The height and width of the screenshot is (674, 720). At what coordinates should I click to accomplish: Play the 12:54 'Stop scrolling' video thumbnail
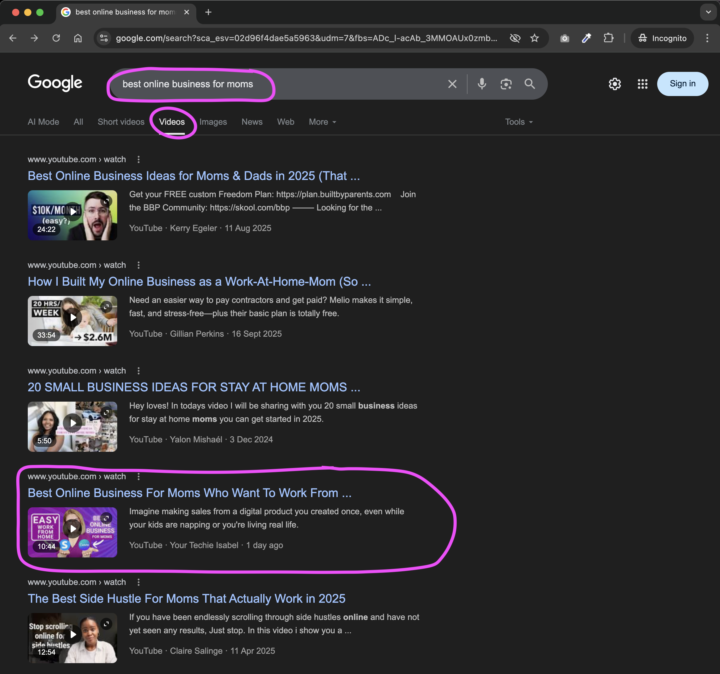(73, 638)
